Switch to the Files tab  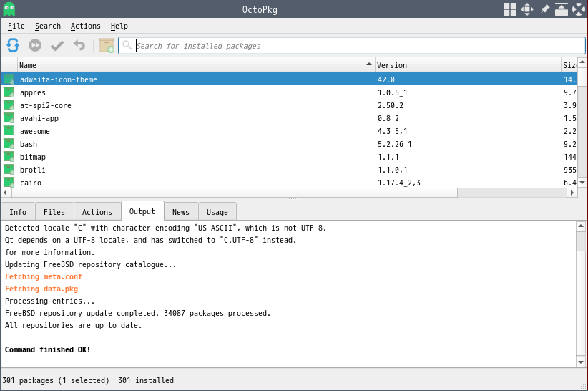coord(54,212)
